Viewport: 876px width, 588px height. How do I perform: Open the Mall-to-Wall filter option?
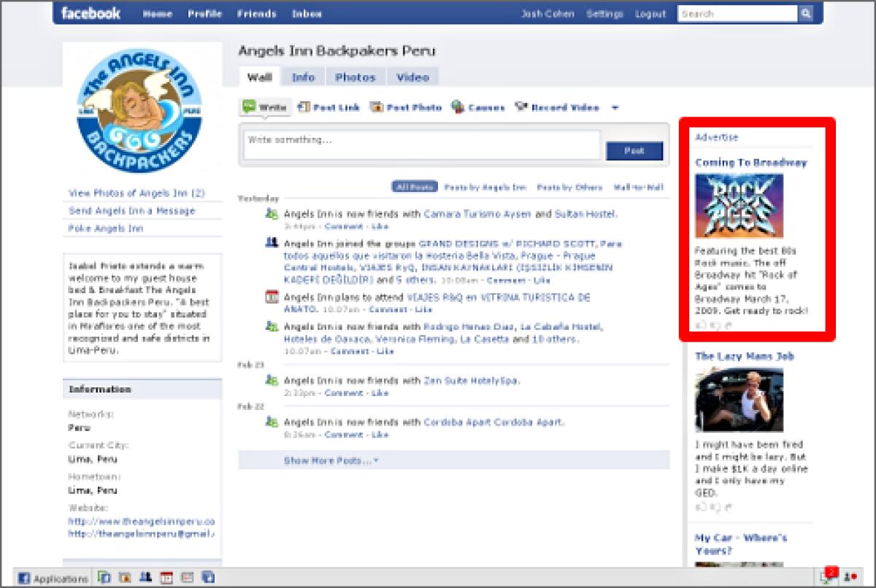[637, 187]
